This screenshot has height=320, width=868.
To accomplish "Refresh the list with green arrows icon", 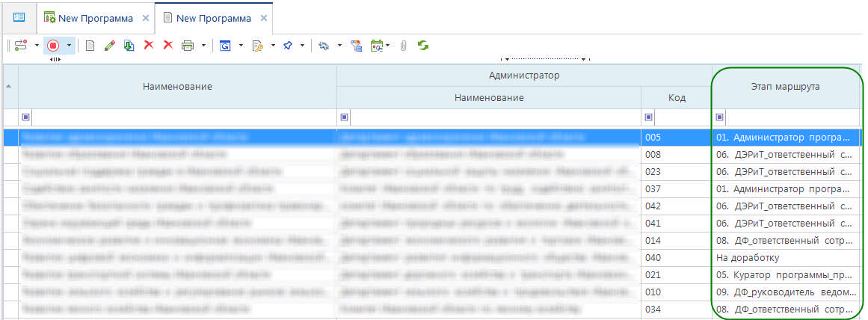I will pos(423,46).
